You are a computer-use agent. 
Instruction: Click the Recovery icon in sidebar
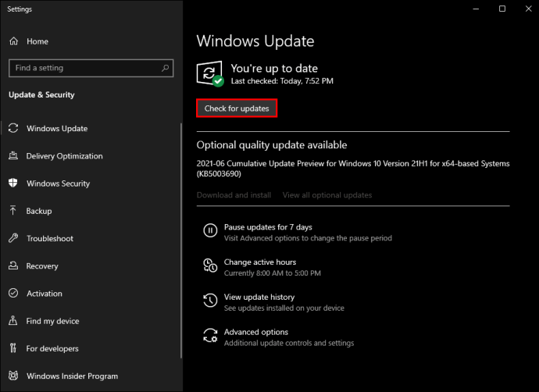pos(13,265)
